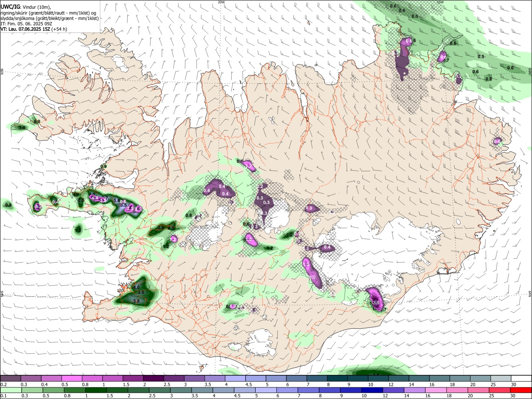Click the '1.0' value off the Westfjords coast

point(22,128)
